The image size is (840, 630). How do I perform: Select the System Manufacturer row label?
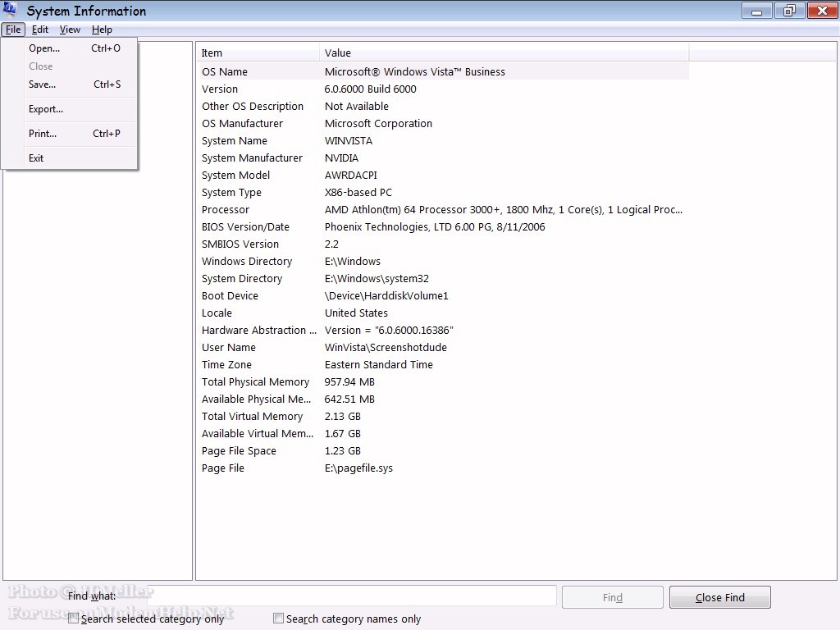252,158
